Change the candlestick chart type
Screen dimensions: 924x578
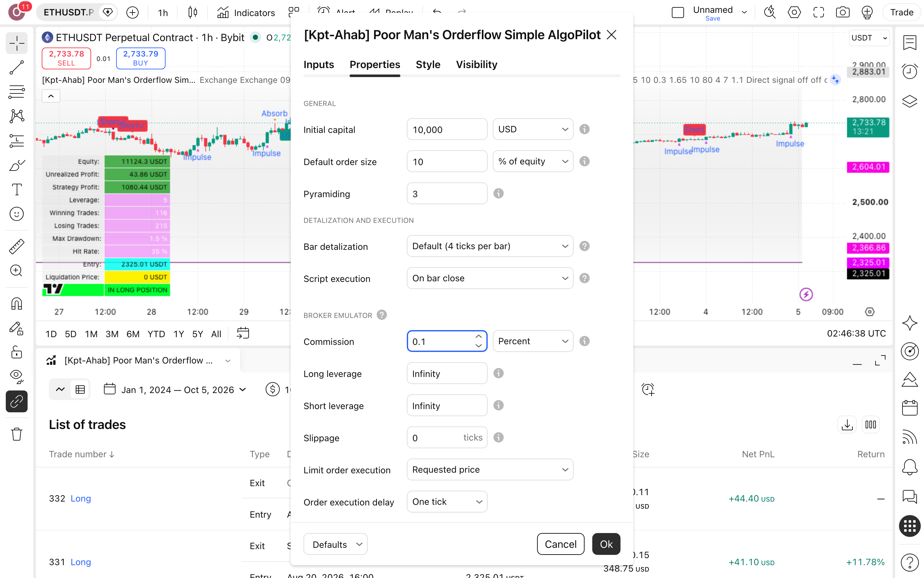[x=193, y=13]
